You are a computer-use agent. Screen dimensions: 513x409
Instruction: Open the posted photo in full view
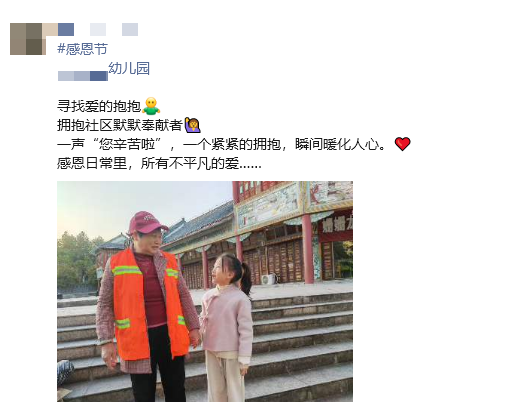pos(205,291)
